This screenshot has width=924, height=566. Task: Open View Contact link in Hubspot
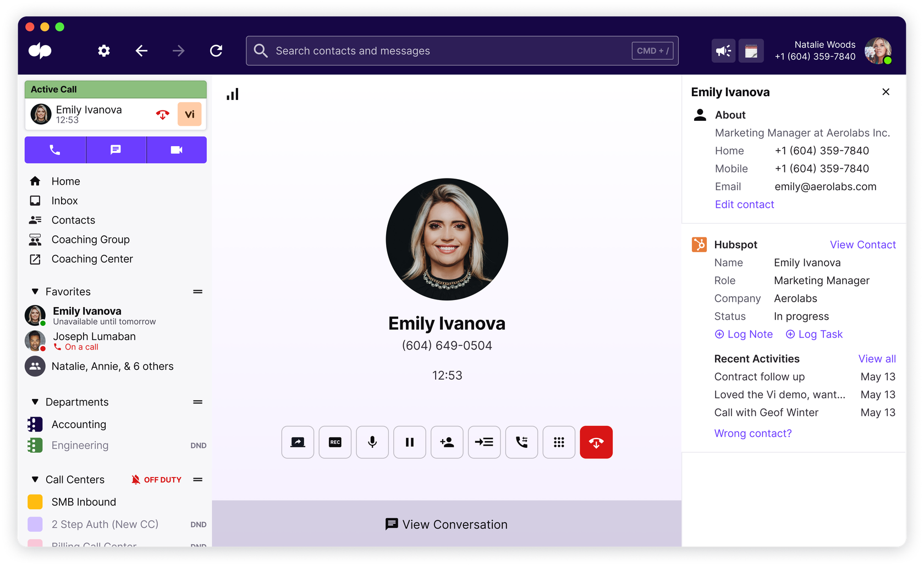(x=863, y=245)
